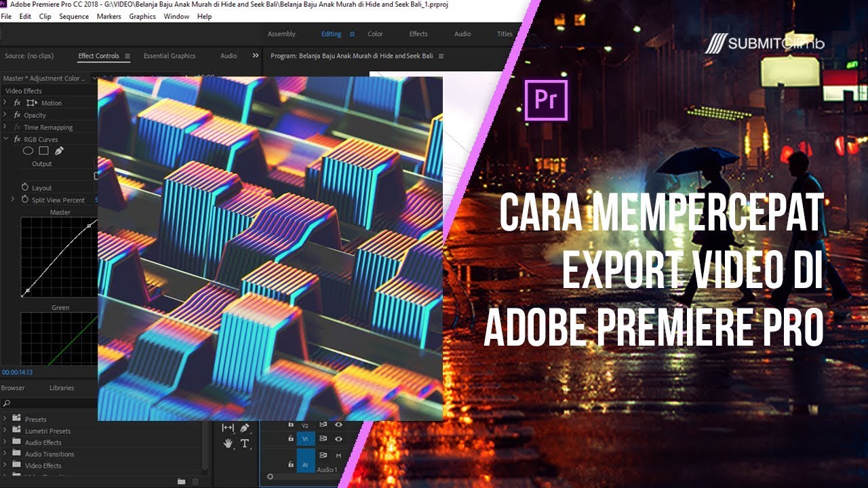This screenshot has height=488, width=868.
Task: Open the Sequence menu
Action: [x=74, y=16]
